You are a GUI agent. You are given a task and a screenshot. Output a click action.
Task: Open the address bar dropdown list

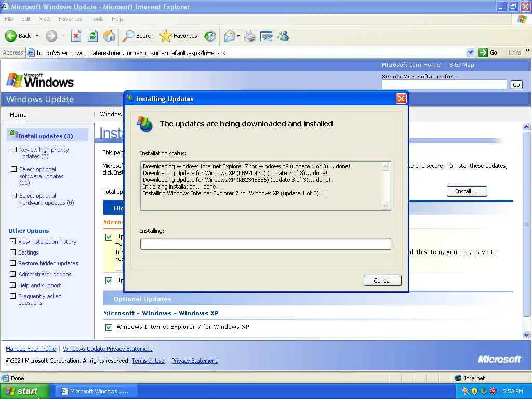tap(470, 52)
